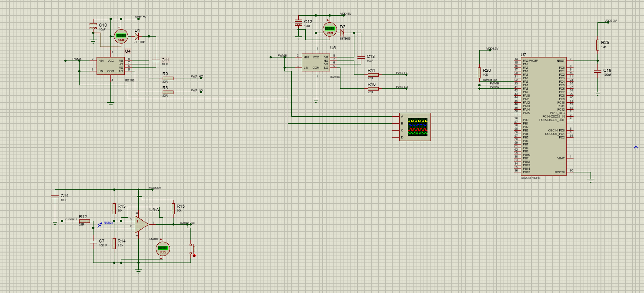Select diode D2 symbol
The width and height of the screenshot is (644, 293).
tap(342, 33)
